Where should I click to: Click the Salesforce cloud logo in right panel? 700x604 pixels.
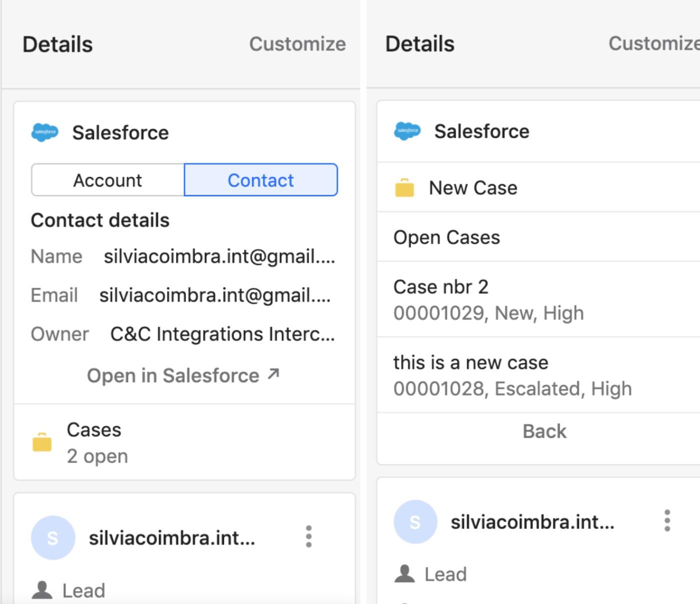[407, 131]
